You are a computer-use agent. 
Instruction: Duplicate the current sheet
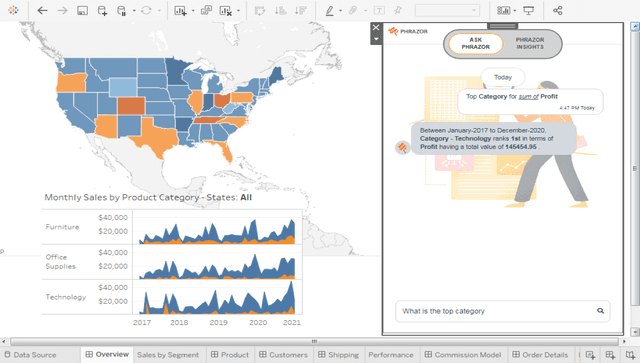pyautogui.click(x=207, y=11)
